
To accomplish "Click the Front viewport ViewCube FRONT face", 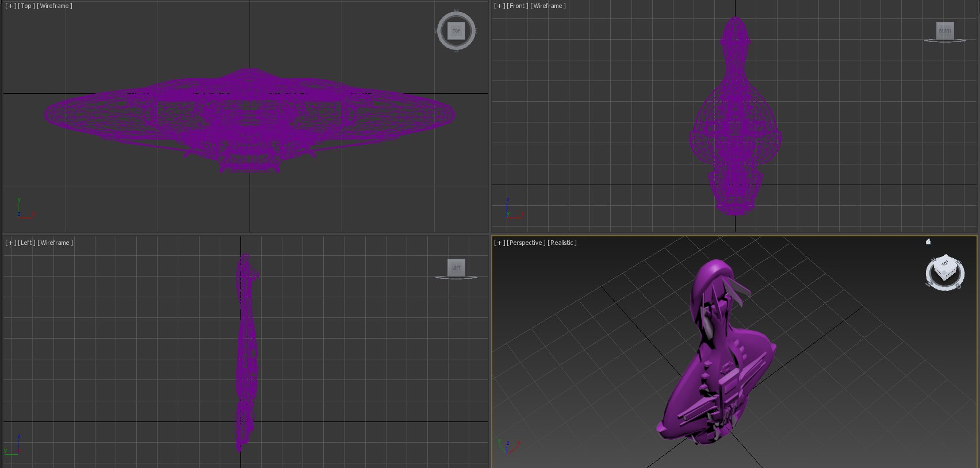I will click(945, 30).
